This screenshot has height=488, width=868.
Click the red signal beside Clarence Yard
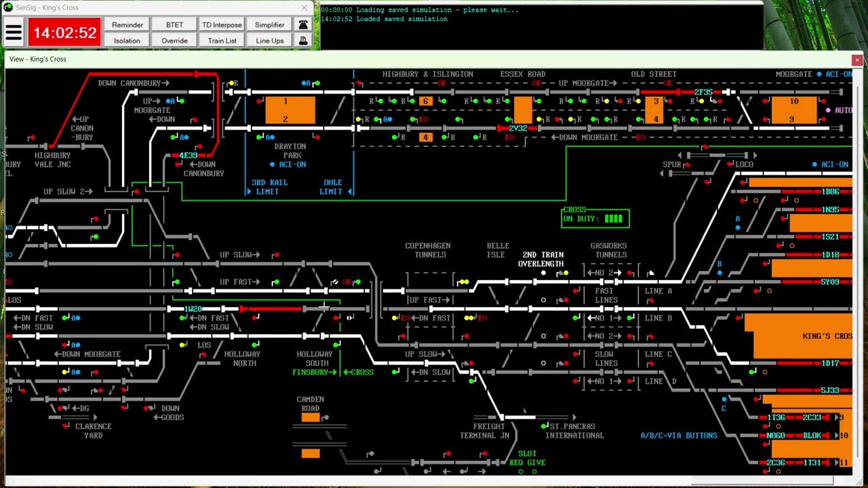[x=66, y=426]
